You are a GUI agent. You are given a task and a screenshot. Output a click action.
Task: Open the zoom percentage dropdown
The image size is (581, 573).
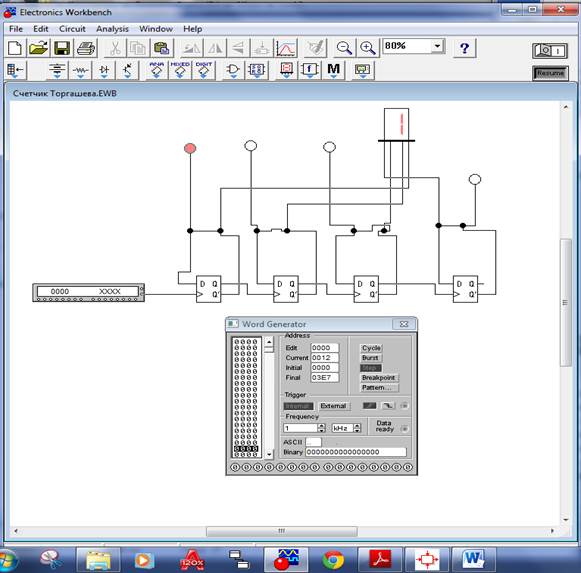438,46
